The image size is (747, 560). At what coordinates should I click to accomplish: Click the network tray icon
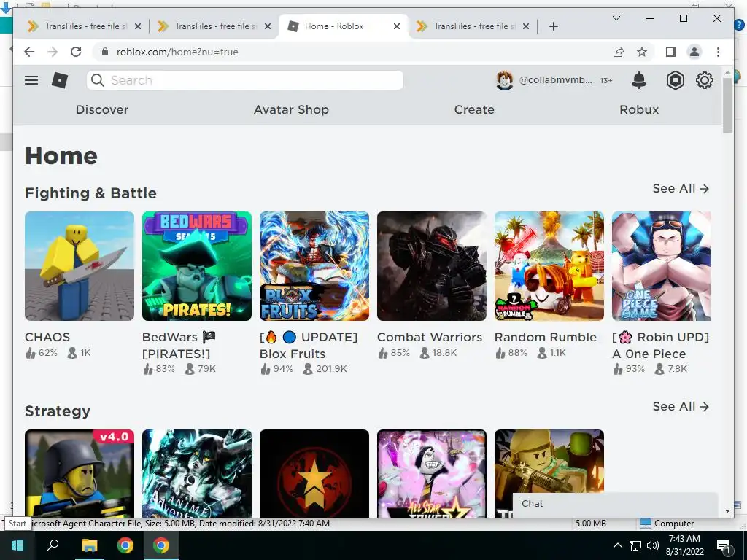[635, 545]
